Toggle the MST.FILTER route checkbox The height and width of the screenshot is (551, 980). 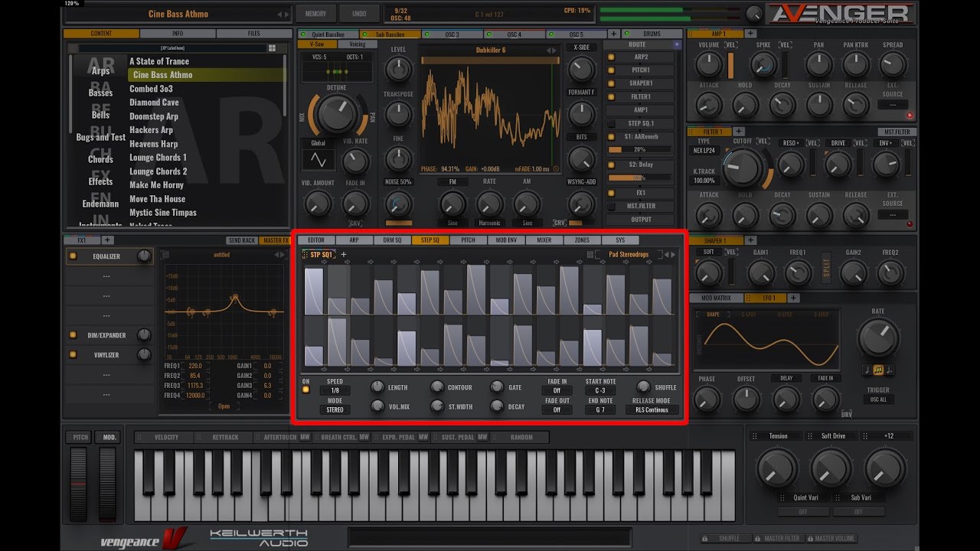pyautogui.click(x=611, y=206)
